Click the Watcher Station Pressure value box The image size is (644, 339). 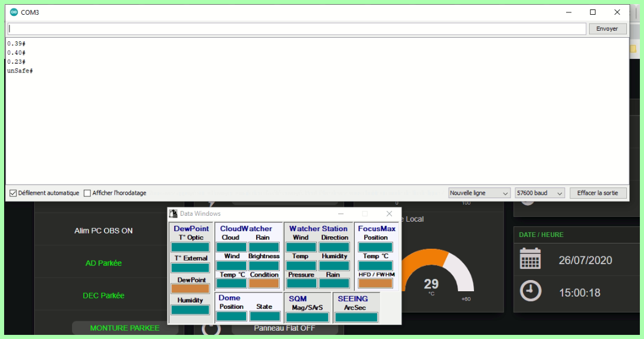click(302, 283)
